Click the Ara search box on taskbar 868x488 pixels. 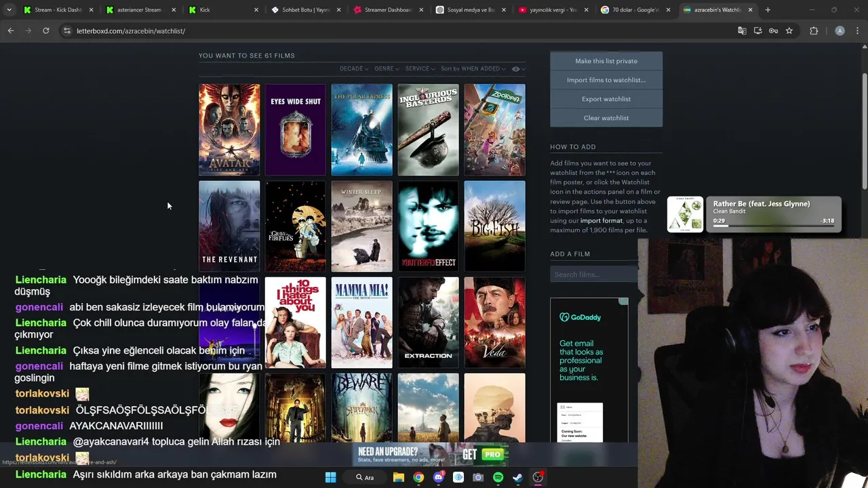[365, 477]
